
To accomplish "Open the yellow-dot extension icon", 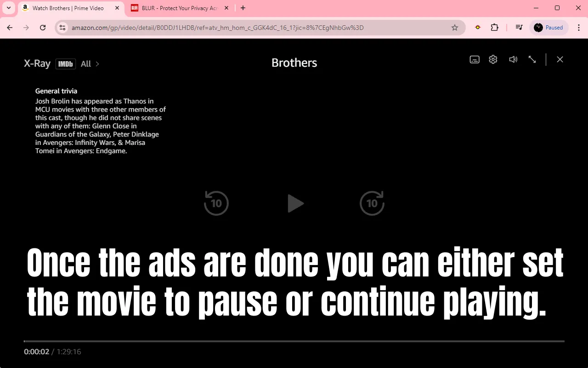I will click(478, 28).
